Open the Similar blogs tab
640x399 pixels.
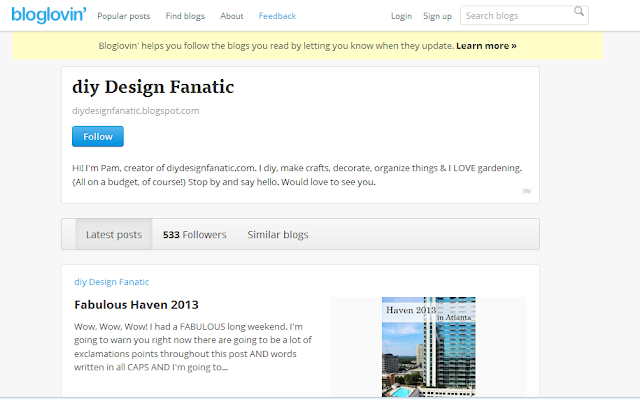pyautogui.click(x=278, y=235)
